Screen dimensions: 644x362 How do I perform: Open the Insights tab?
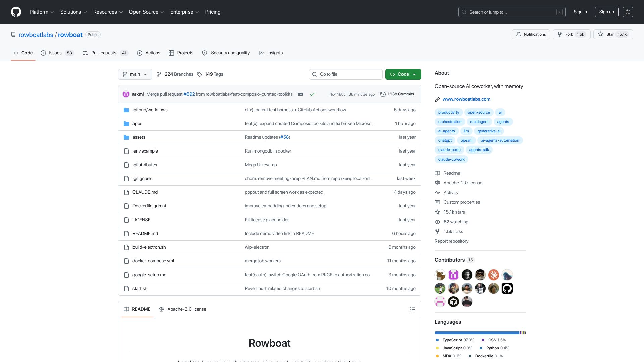[x=271, y=53]
